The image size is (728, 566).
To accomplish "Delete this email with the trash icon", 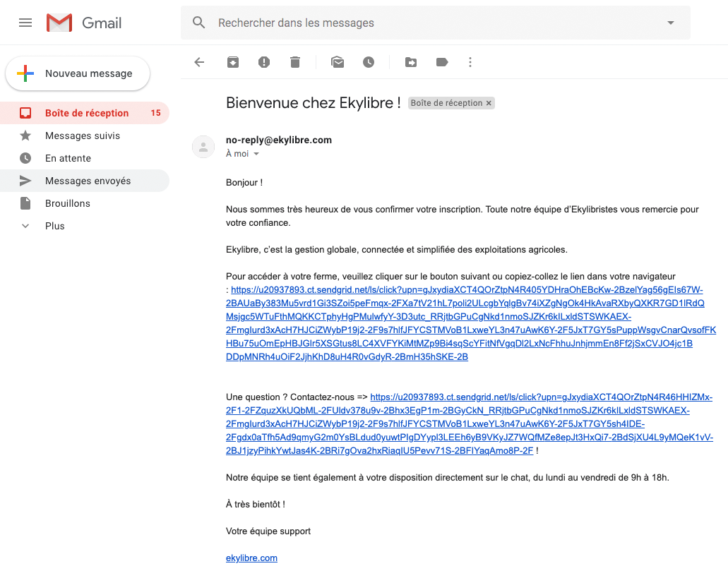I will [295, 62].
